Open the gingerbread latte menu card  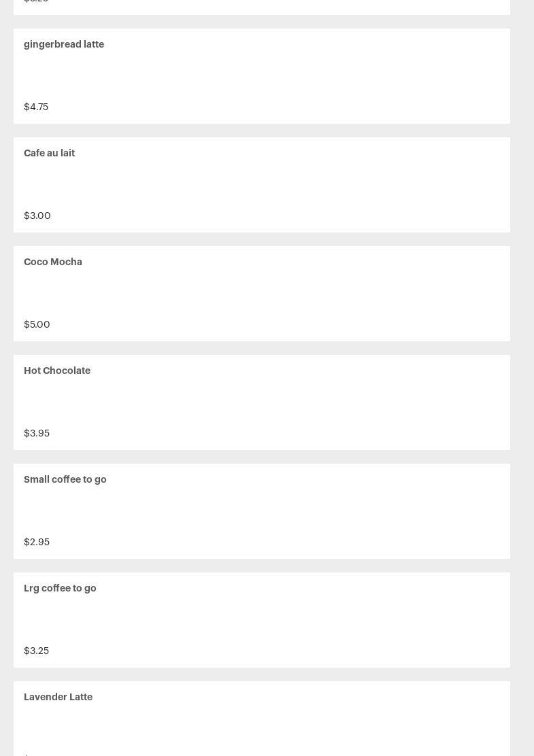pos(261,76)
